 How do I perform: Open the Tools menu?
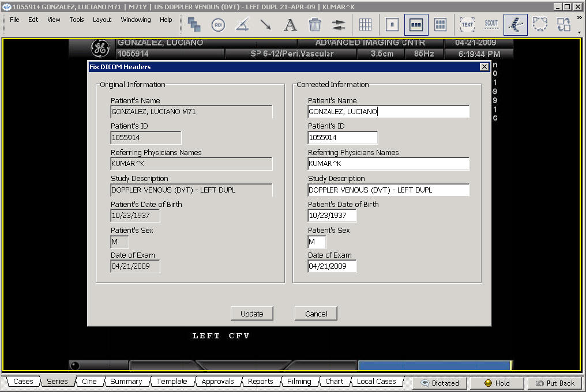77,20
